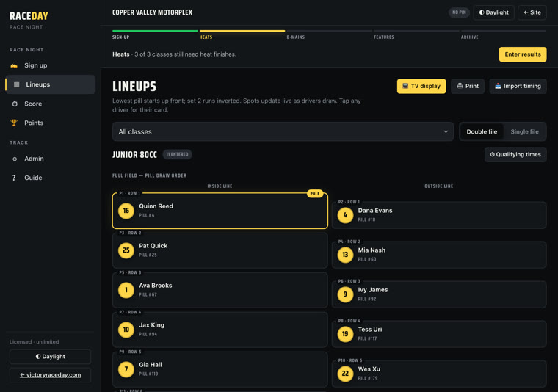Click the Sign up car icon
This screenshot has height=392, width=558.
[14, 65]
